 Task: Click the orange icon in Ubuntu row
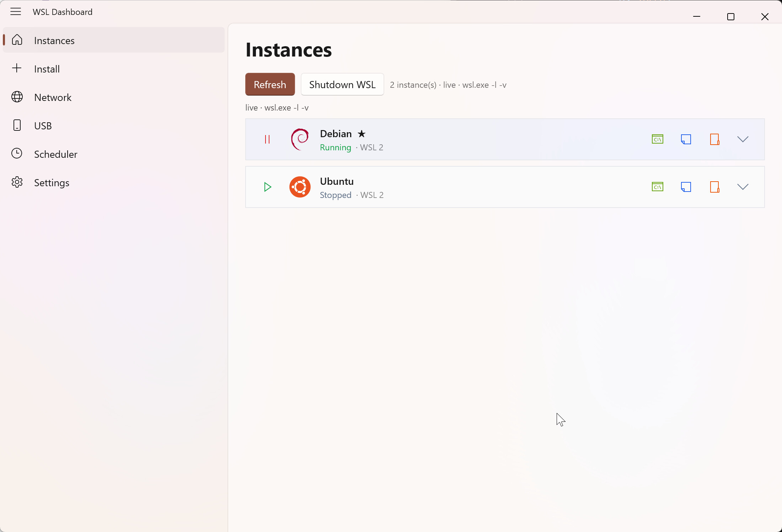pos(714,187)
